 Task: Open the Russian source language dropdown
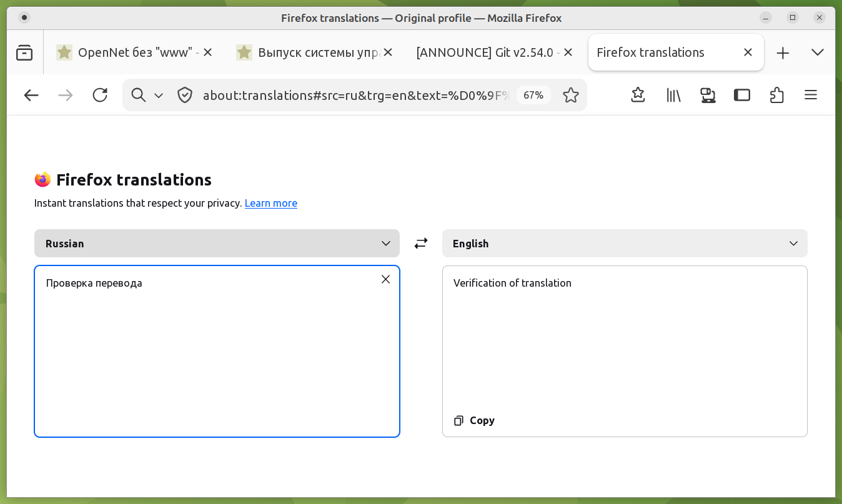click(217, 243)
